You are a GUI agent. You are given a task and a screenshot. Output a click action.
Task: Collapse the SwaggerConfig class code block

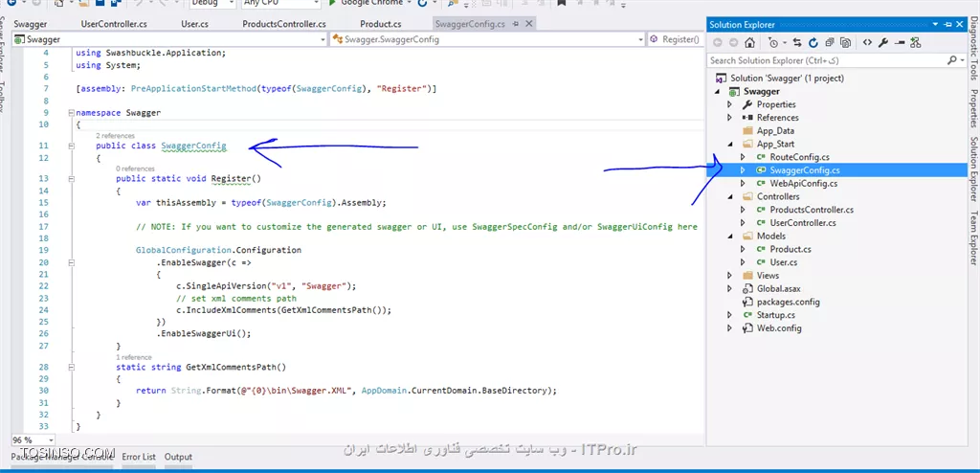(70, 146)
